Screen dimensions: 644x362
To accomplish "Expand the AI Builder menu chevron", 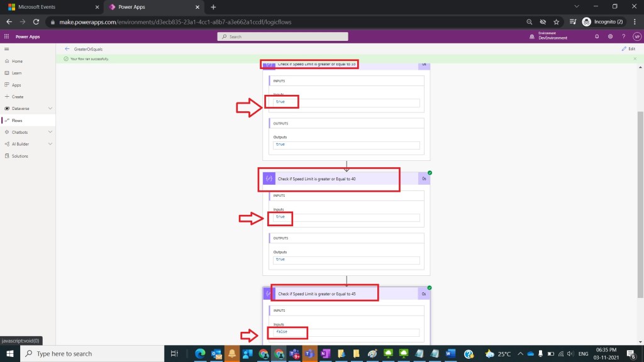I will 50,144.
